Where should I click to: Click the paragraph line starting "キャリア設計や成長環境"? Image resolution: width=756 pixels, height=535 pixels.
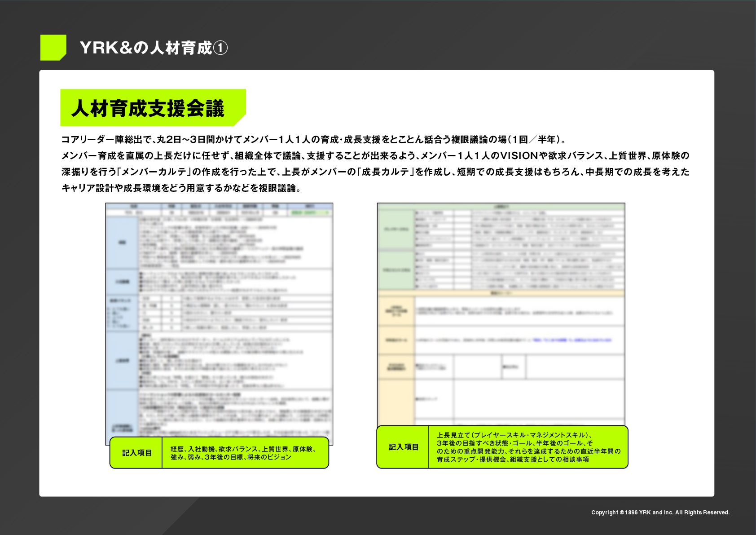(x=181, y=188)
